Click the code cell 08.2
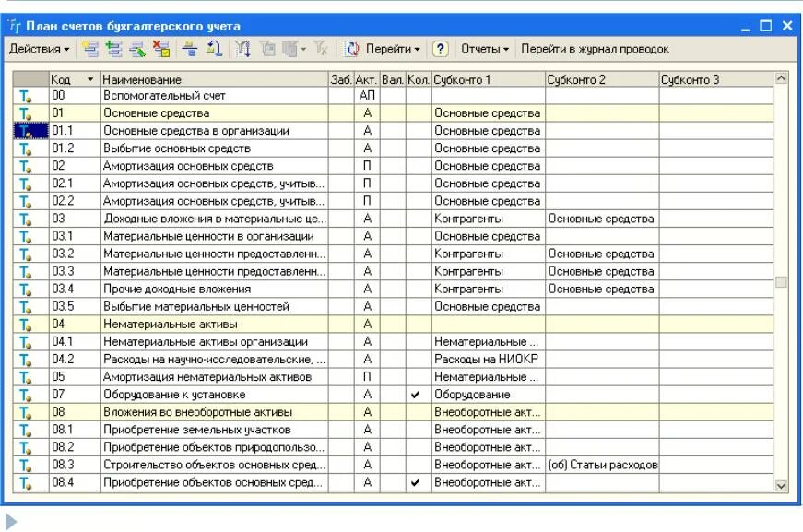The image size is (803, 532). tap(76, 447)
